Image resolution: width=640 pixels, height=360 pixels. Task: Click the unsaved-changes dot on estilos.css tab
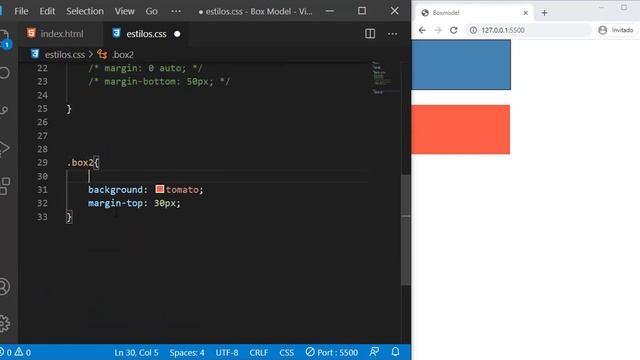pos(177,34)
